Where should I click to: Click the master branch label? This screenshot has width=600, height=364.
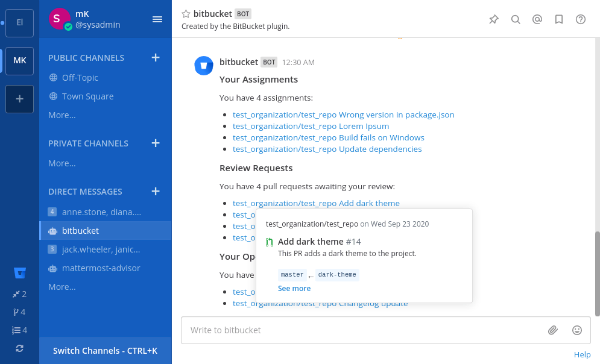tap(292, 275)
